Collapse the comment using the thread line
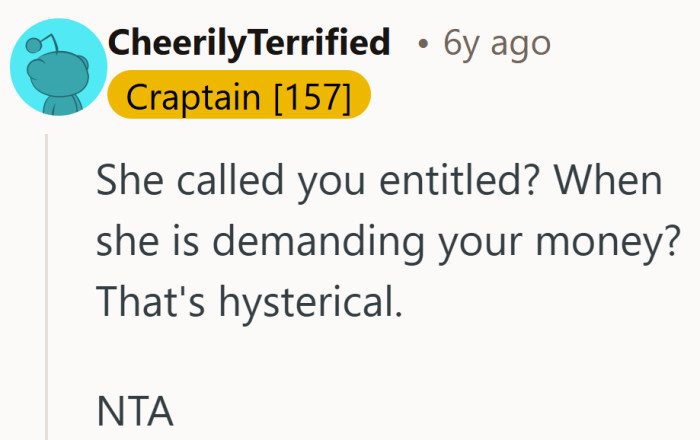 point(45,290)
